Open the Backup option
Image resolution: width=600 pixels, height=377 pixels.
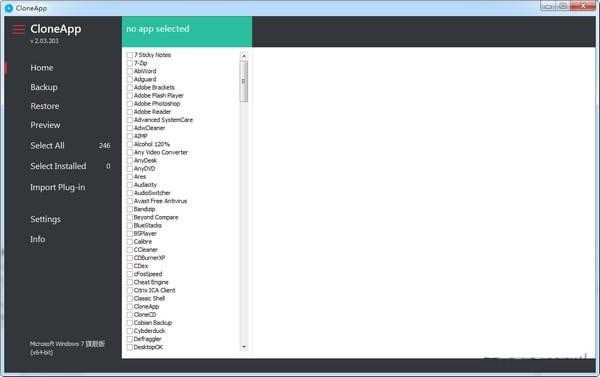pyautogui.click(x=44, y=87)
